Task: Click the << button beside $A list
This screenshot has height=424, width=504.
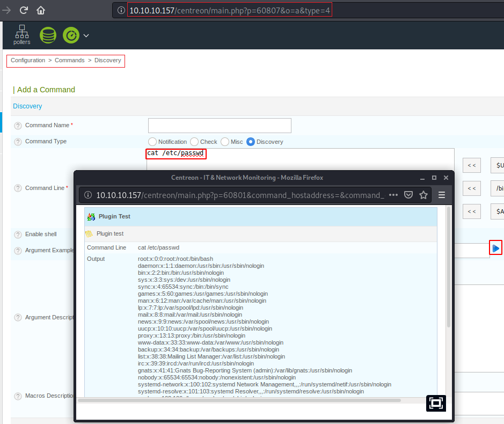Action: click(x=472, y=211)
